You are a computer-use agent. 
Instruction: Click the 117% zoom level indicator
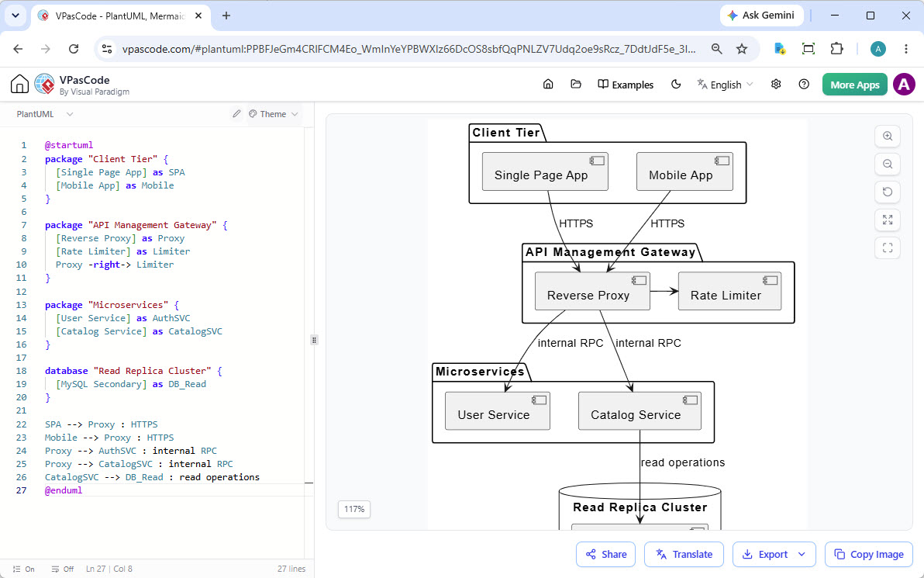[354, 509]
